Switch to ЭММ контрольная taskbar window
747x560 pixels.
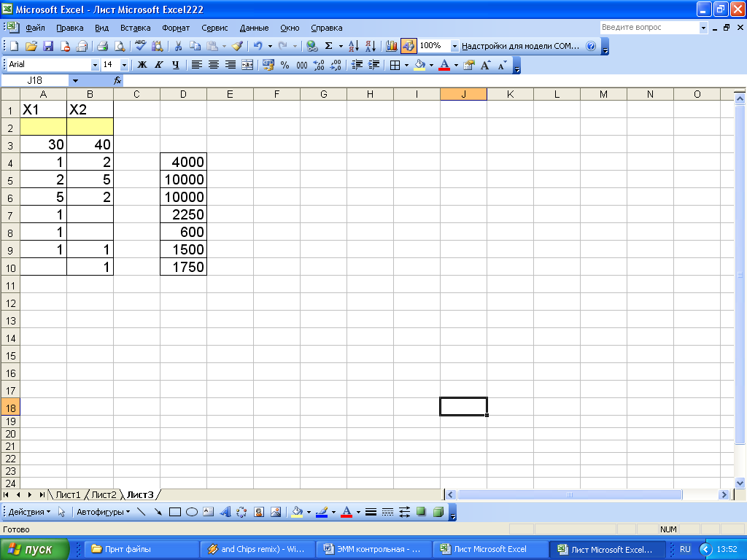tap(373, 550)
